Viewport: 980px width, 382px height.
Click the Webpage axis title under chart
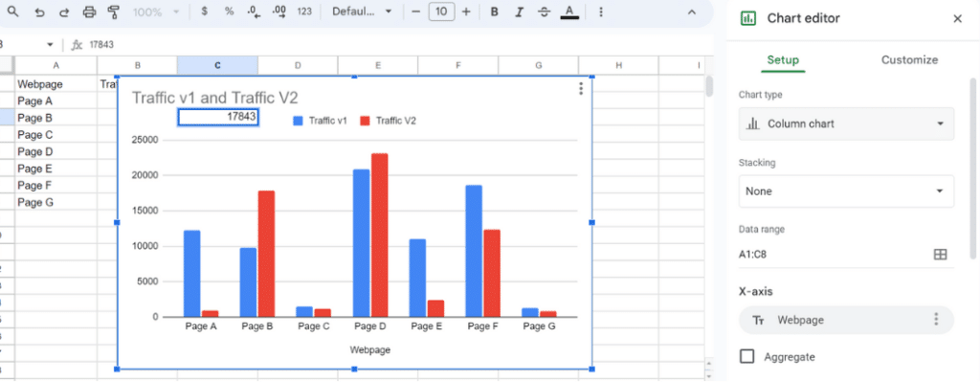click(x=370, y=349)
